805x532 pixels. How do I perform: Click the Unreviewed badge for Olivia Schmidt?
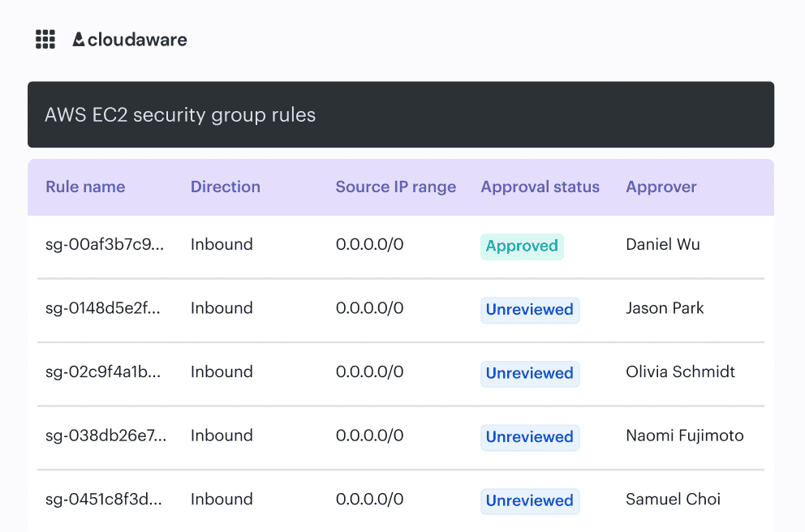[x=530, y=373]
